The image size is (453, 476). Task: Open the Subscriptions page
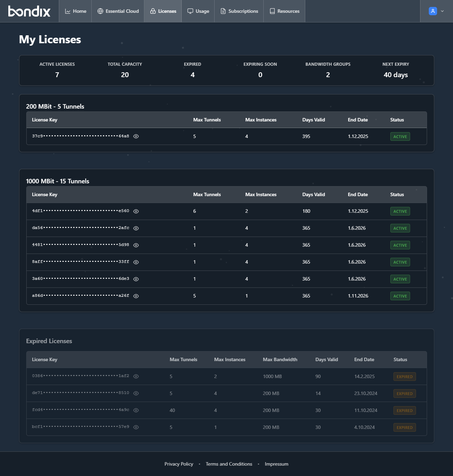[x=239, y=11]
